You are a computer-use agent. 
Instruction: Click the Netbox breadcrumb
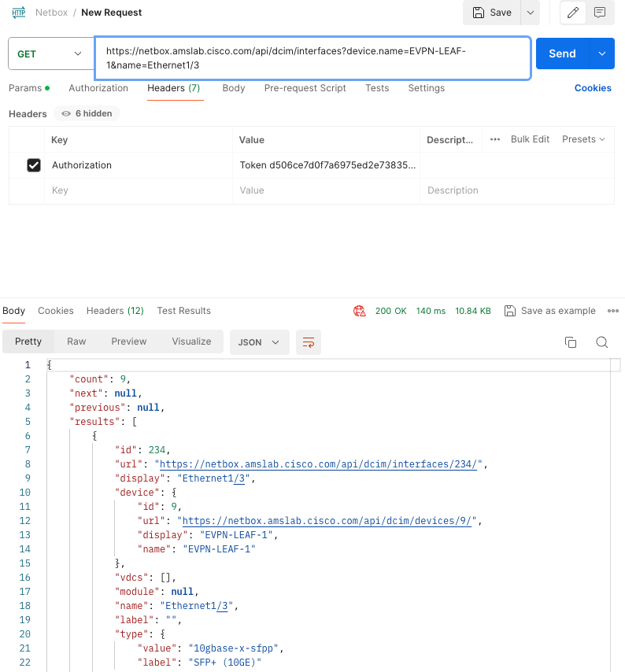pyautogui.click(x=51, y=13)
